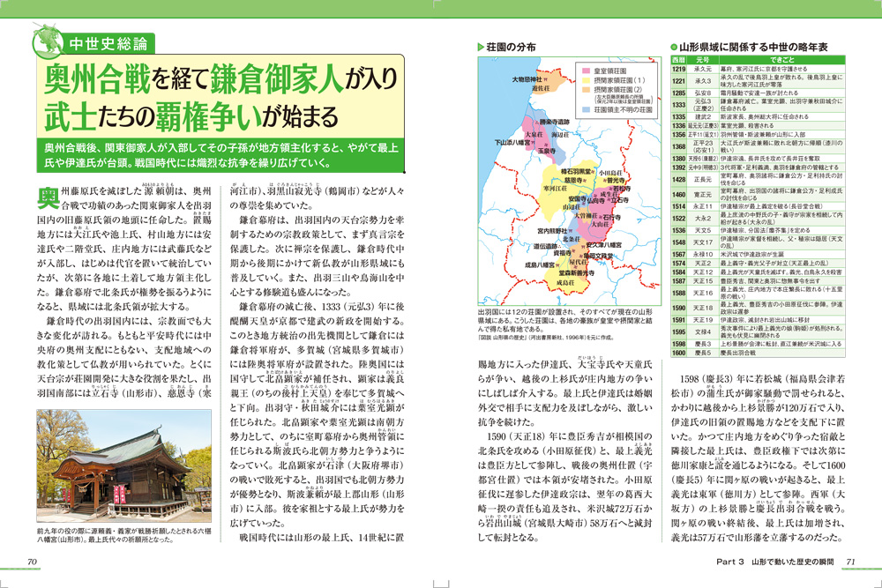Click the 大泉荘 label on the map
Image resolution: width=882 pixels, height=588 pixels.
[534, 135]
